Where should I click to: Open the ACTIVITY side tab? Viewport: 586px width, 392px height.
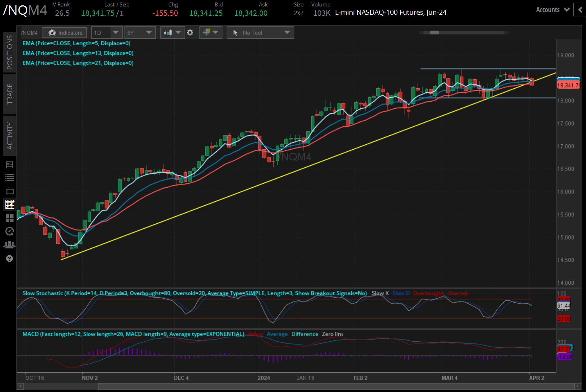(10, 136)
